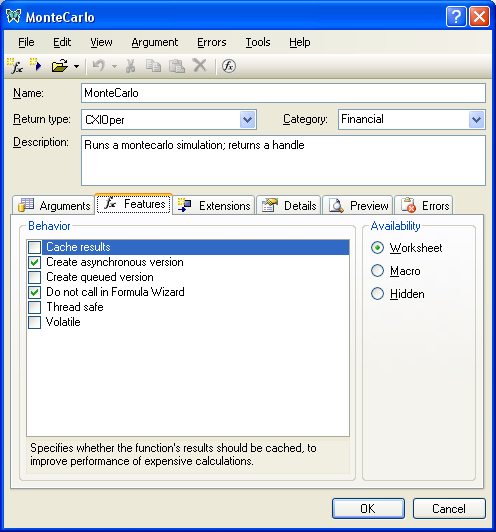Click the paste clipboard toolbar icon
Image resolution: width=496 pixels, height=532 pixels.
pyautogui.click(x=176, y=66)
